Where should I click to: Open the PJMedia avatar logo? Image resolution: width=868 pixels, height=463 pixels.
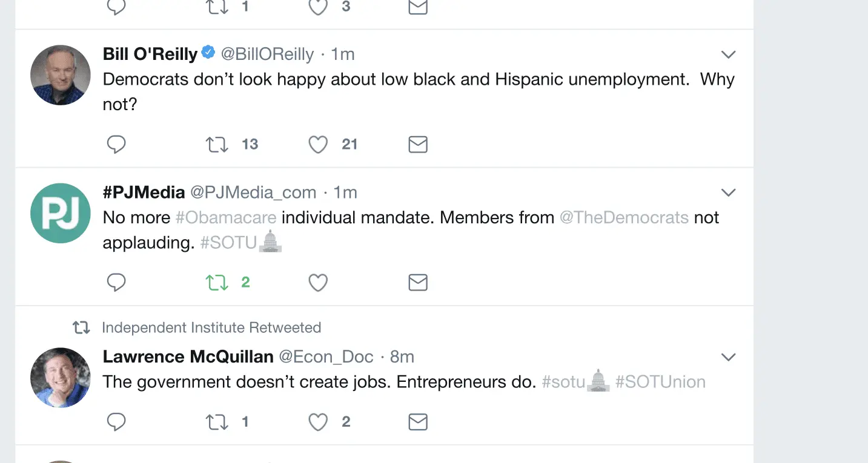pos(61,213)
